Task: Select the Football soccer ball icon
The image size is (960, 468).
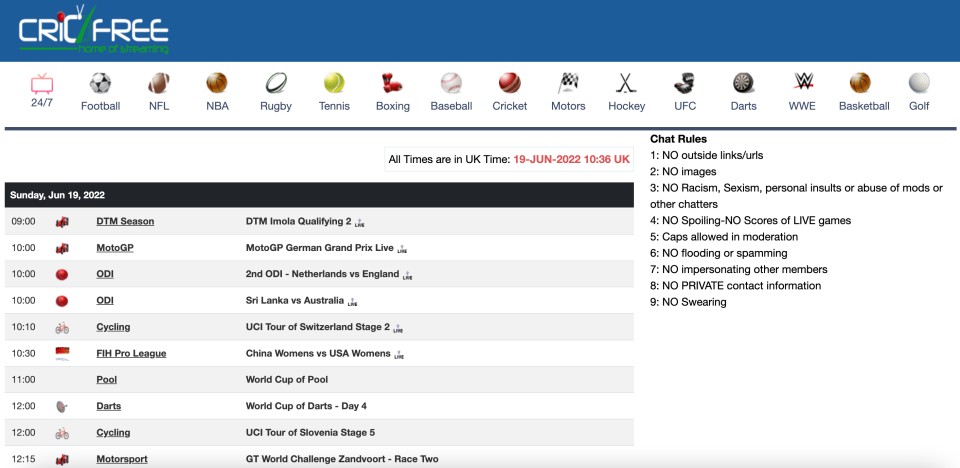Action: [100, 83]
